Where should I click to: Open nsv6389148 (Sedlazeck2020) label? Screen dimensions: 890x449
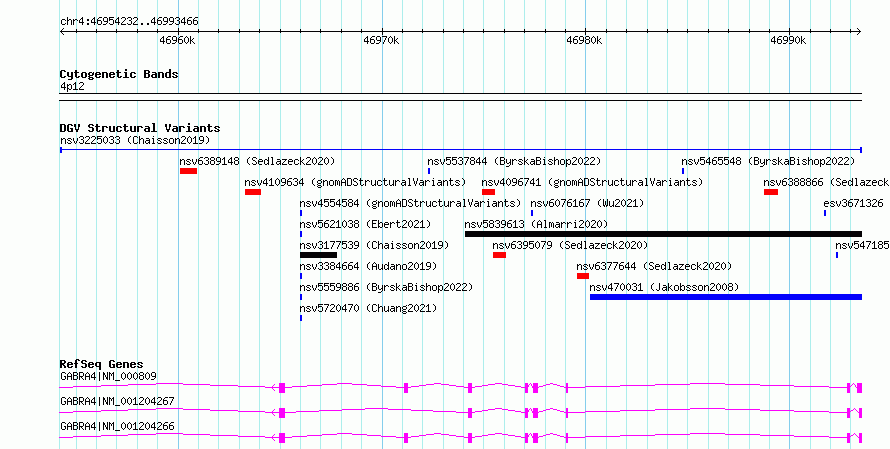[257, 161]
